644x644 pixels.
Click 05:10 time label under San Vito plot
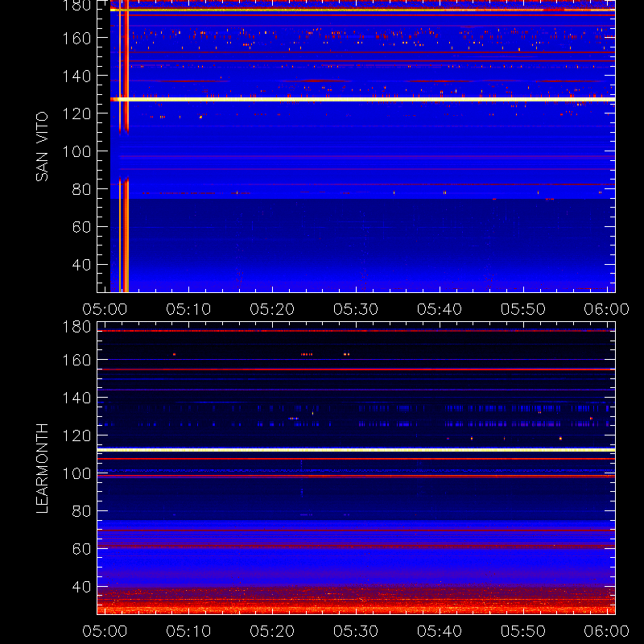point(188,309)
